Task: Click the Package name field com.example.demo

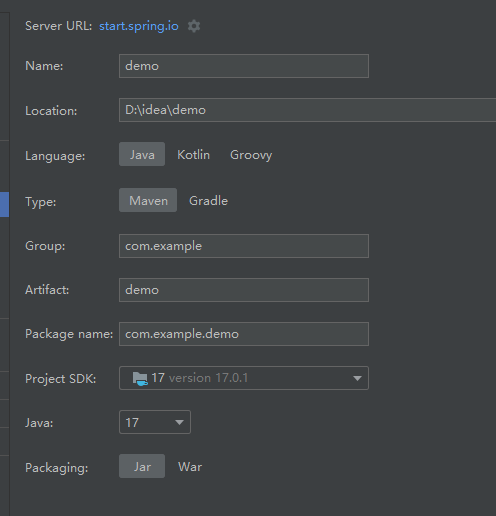Action: tap(244, 334)
